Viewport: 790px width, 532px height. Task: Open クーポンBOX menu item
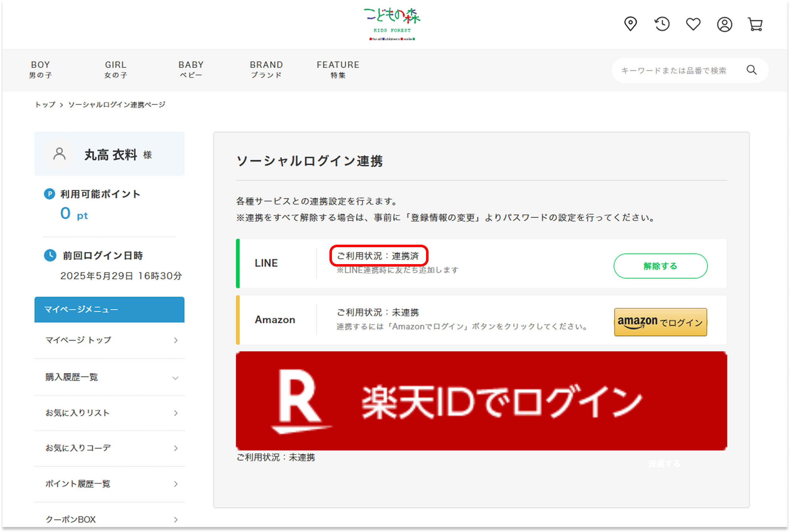[x=109, y=519]
